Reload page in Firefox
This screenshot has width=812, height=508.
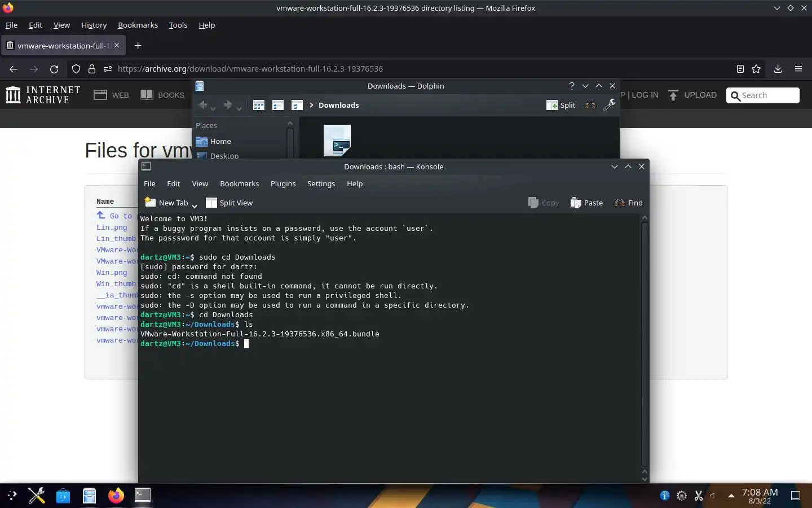(54, 69)
